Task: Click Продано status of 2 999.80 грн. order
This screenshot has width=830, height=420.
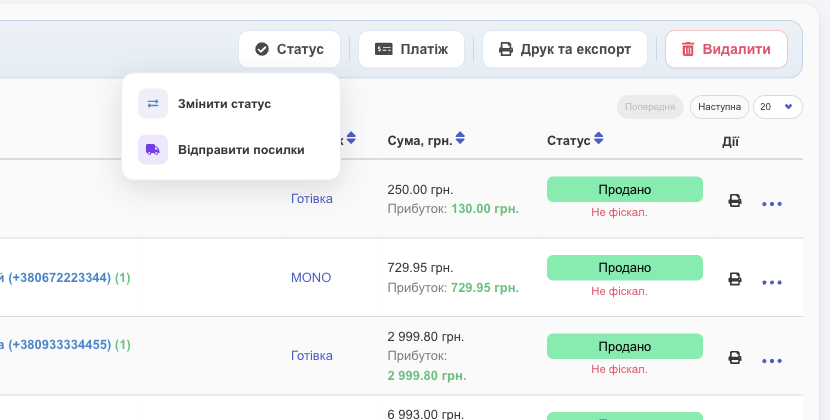Action: pos(625,346)
